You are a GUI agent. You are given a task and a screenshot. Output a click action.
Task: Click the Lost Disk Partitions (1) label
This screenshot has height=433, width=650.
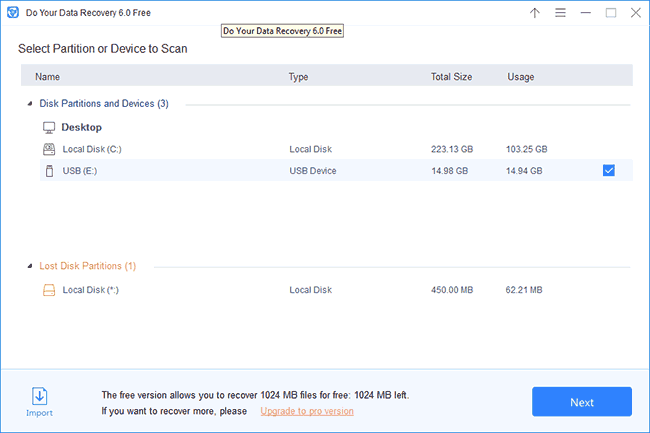pos(87,266)
